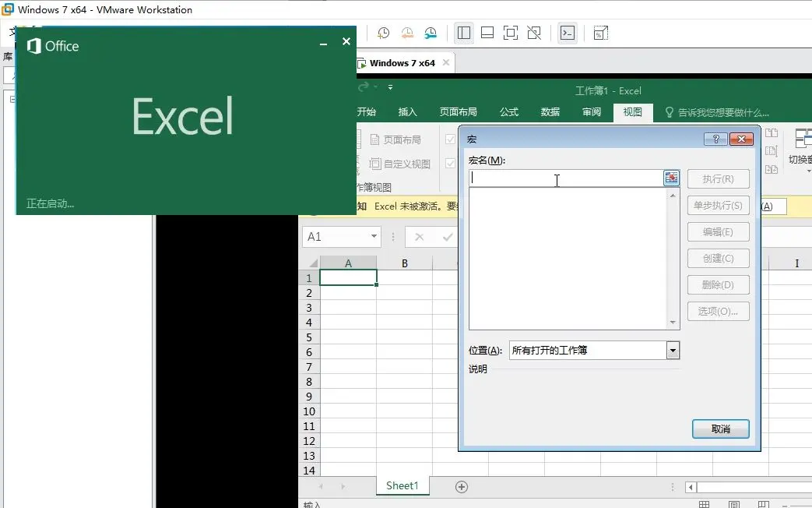The width and height of the screenshot is (812, 508).
Task: Select column B header
Action: coord(405,263)
